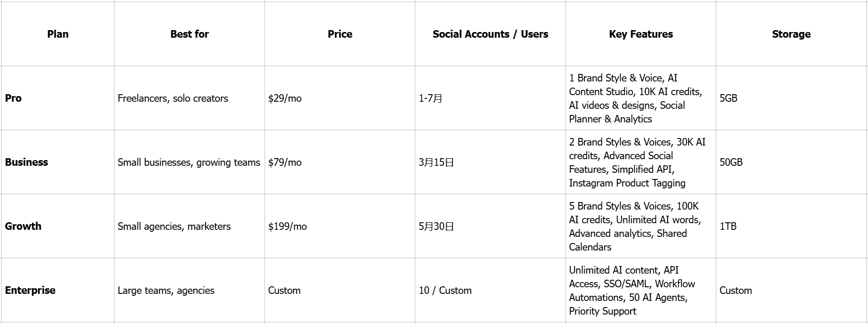Viewport: 868px width, 324px height.
Task: Select the Price header cell
Action: 340,34
